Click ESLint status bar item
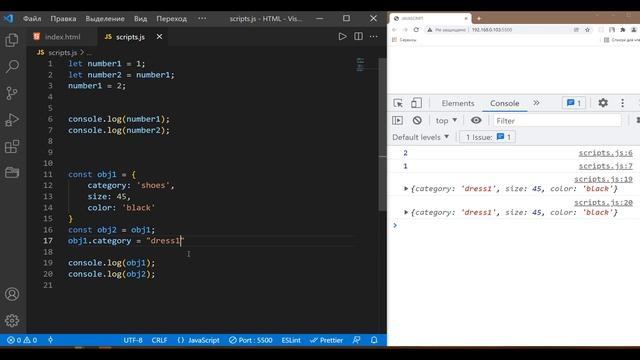Screen dimensions: 640x360 291,340
